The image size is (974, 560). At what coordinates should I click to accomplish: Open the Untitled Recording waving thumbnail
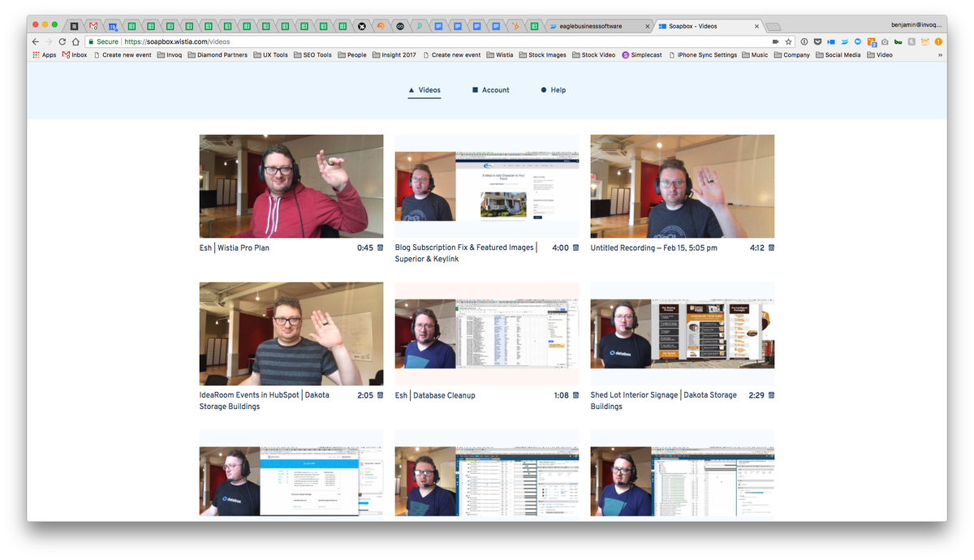point(683,186)
